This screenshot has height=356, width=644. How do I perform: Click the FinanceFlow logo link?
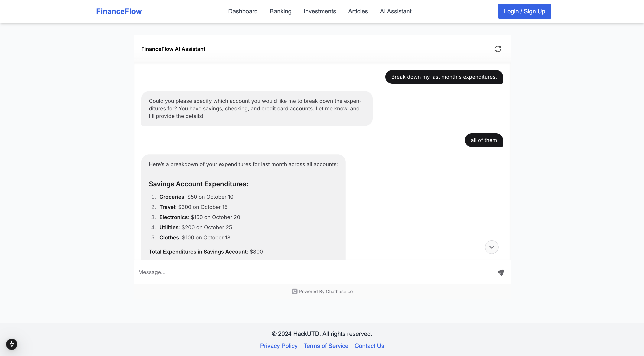pos(119,11)
